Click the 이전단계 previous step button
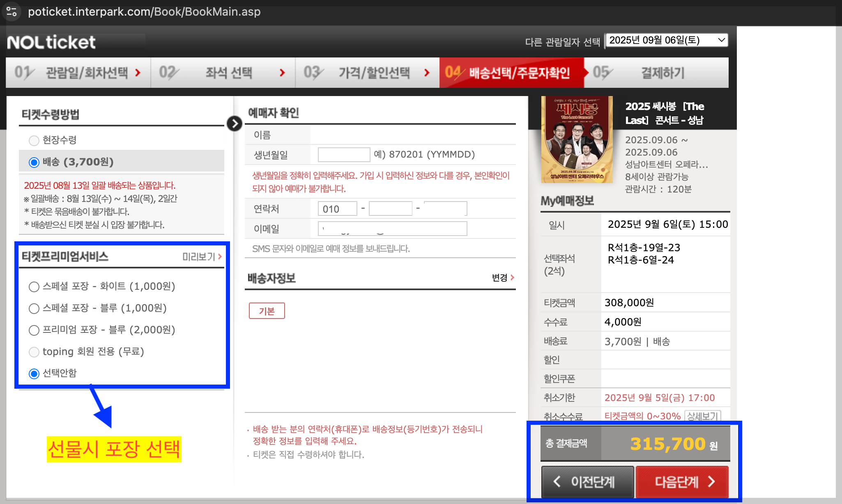Screen dimensions: 842x504 pyautogui.click(x=587, y=481)
